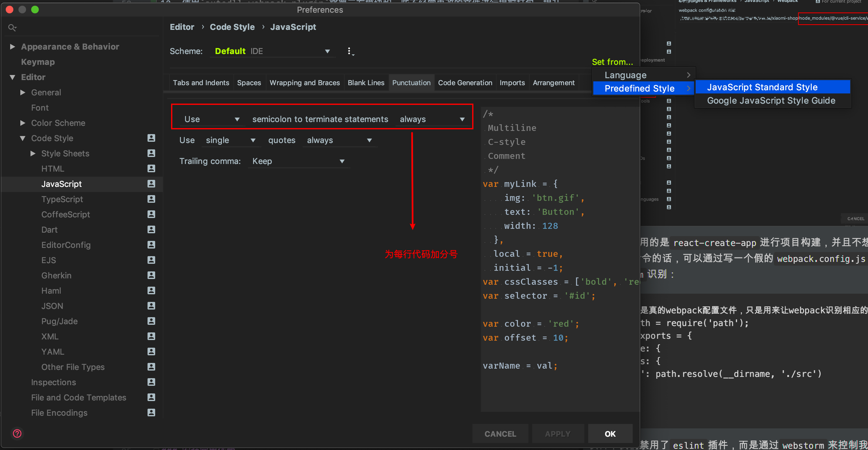Click project-level icon beside File Encodings
Viewport: 868px width, 450px height.
[x=151, y=412]
